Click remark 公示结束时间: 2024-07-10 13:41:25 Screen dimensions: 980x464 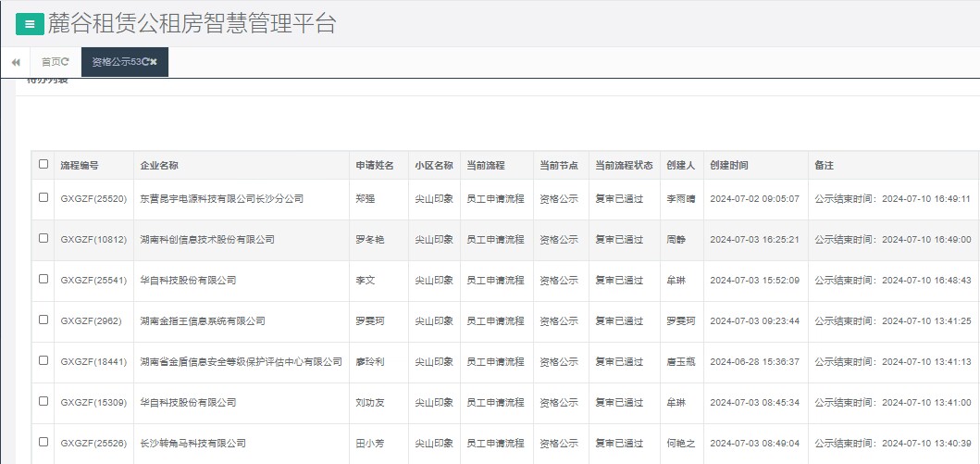click(x=892, y=320)
